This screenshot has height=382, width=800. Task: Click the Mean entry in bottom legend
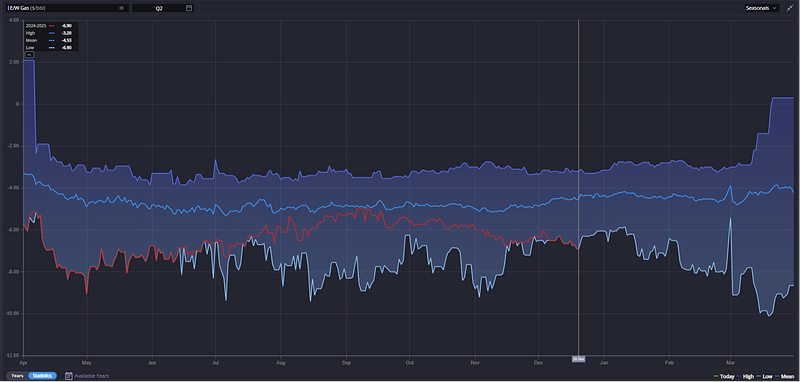tap(784, 376)
